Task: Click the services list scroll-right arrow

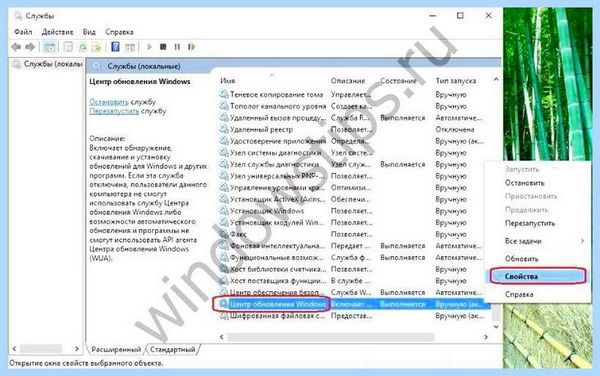Action: (486, 337)
